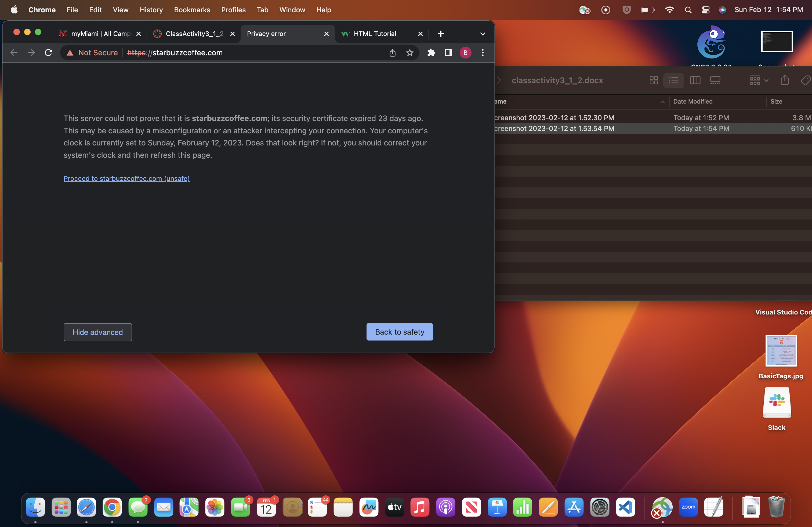Open Control Center in menu bar
This screenshot has height=527, width=812.
coord(705,10)
